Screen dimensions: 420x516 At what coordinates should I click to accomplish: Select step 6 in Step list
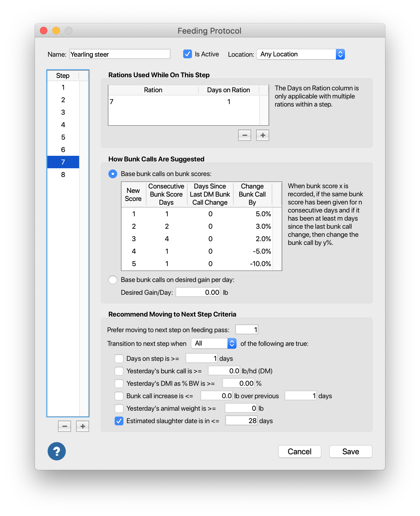click(x=63, y=150)
